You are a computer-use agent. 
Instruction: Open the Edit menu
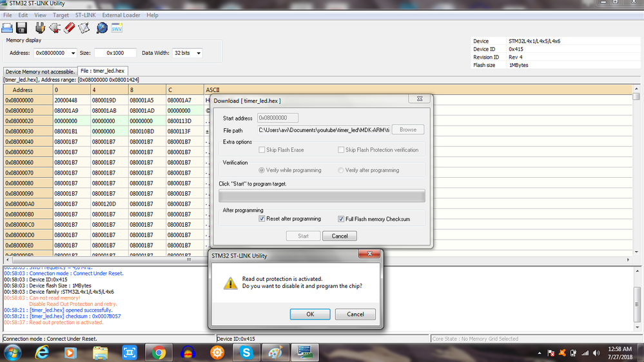tap(23, 15)
